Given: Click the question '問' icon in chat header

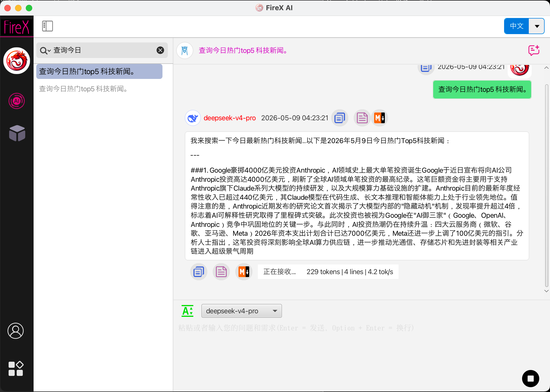Looking at the screenshot, I should [185, 50].
